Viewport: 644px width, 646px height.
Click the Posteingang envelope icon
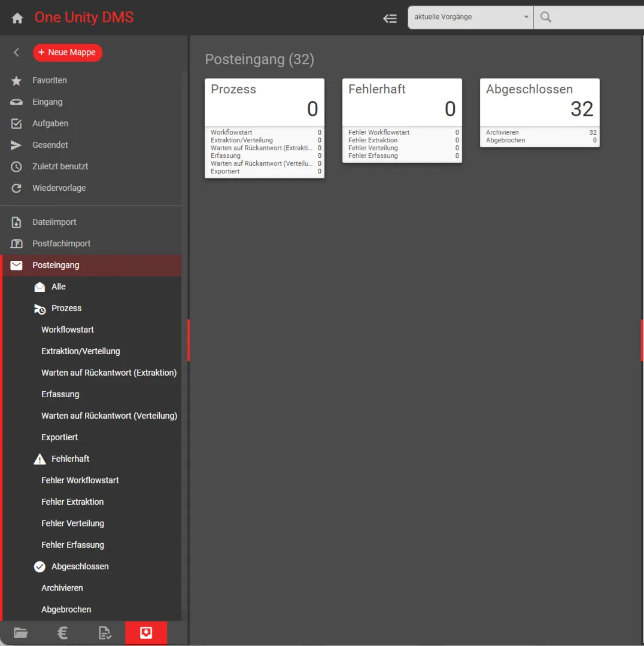click(x=17, y=266)
